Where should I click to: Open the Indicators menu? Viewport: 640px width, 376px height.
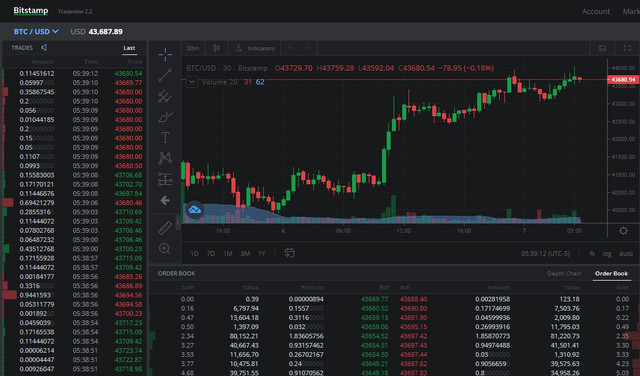coord(255,49)
